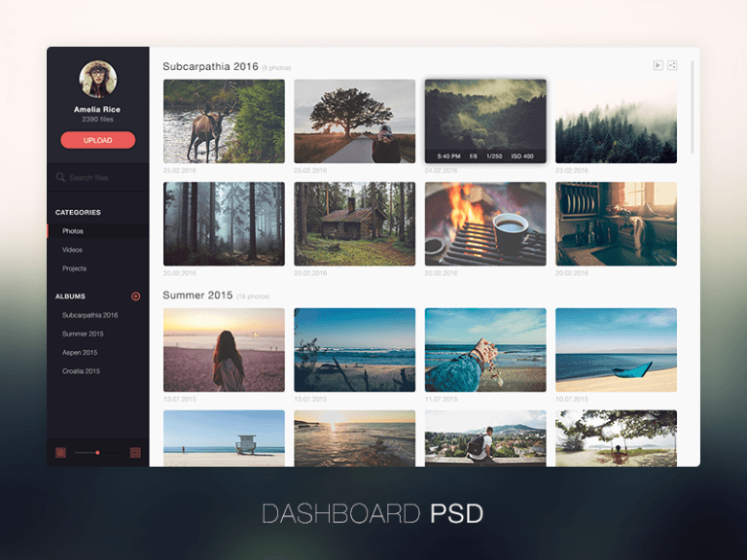Open the foggy forest trunks photo

tap(224, 224)
